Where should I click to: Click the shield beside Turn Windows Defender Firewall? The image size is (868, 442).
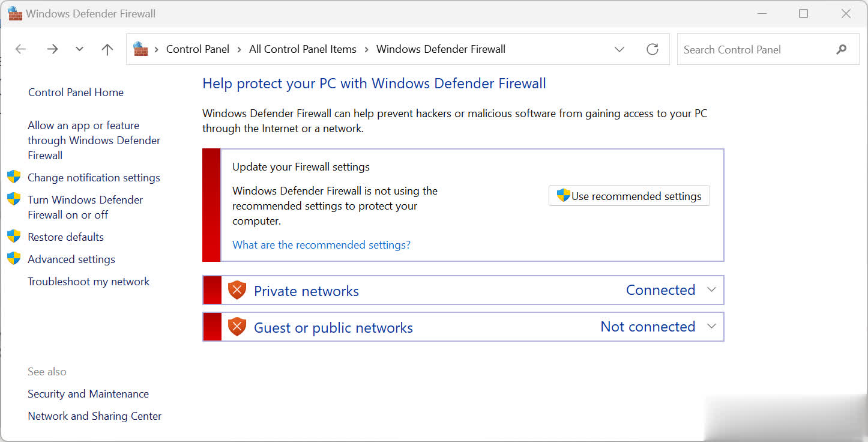14,199
